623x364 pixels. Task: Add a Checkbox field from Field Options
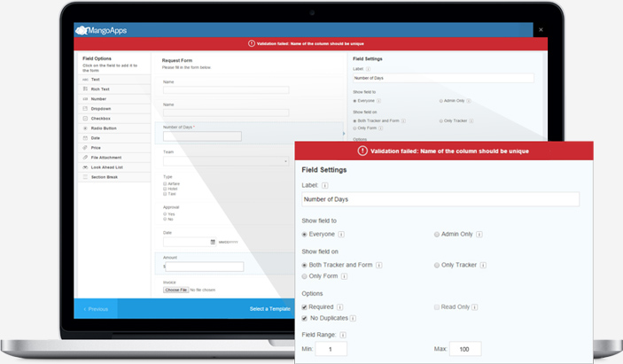[114, 119]
